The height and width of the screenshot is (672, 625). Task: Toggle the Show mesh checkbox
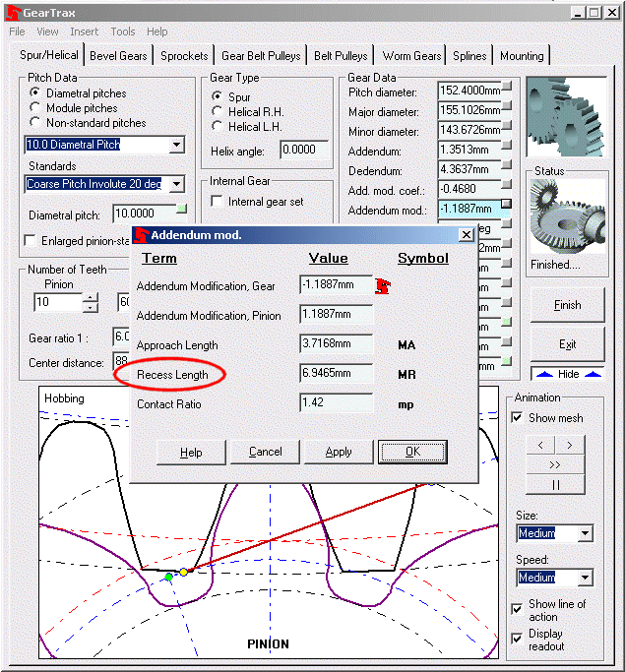(x=518, y=417)
